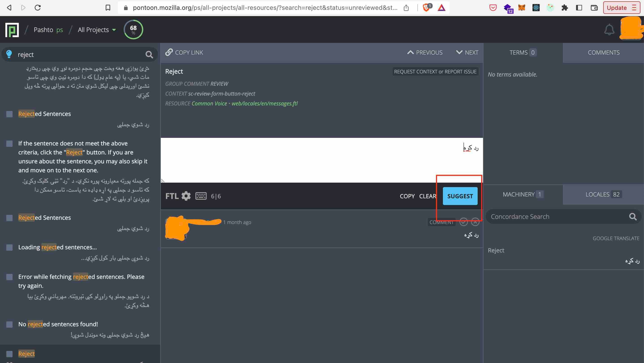Navigate to PREVIOUS string
Image resolution: width=644 pixels, height=363 pixels.
click(425, 53)
